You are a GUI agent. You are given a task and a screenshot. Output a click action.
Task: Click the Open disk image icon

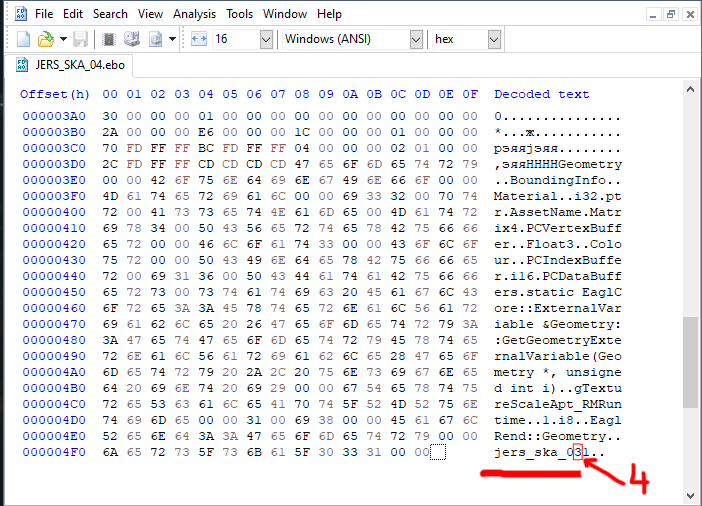coord(155,39)
